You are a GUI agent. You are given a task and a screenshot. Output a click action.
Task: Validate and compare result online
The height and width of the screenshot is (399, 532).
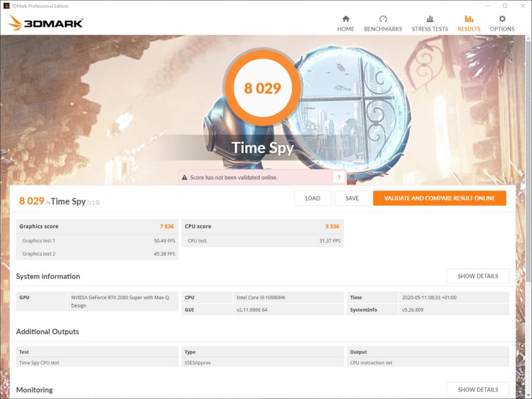(x=440, y=198)
